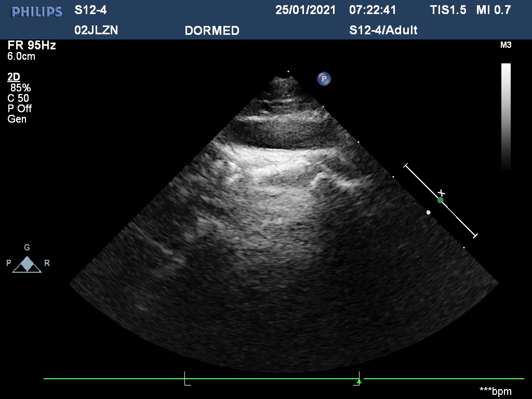Select the M3 grayscale map label

[506, 45]
